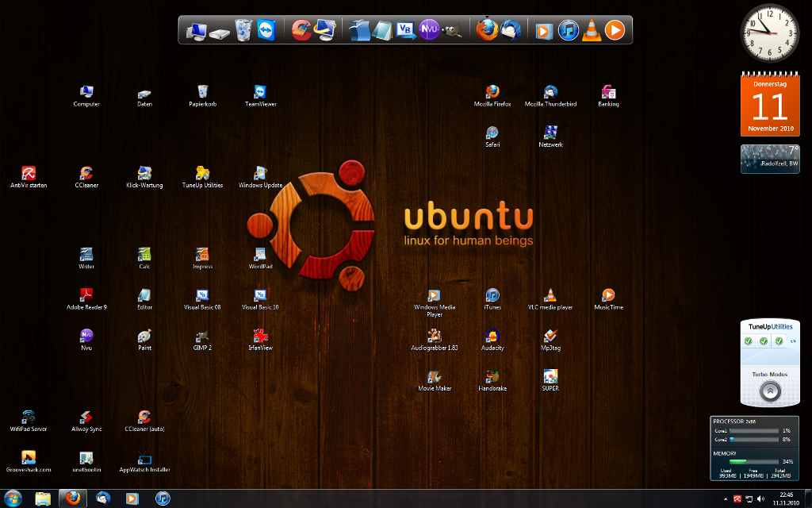Click the iTunes icon in the top dock
The height and width of the screenshot is (508, 812).
coord(568,30)
